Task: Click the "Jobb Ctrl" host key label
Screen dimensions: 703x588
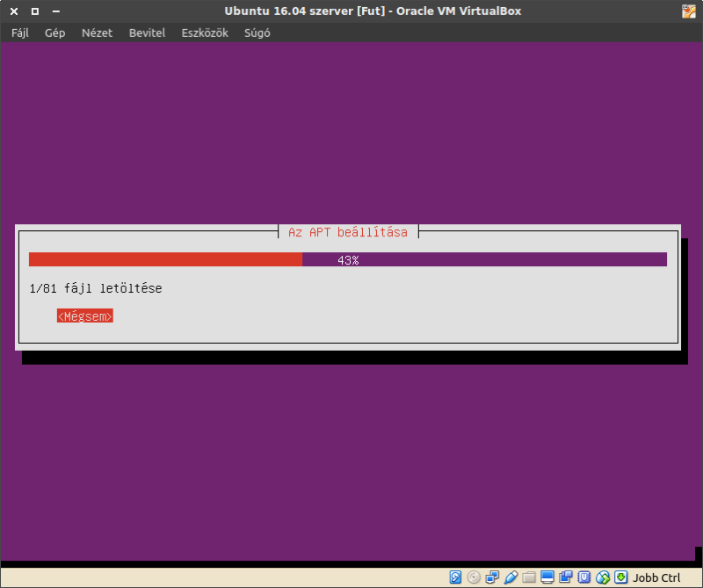Action: pos(656,577)
